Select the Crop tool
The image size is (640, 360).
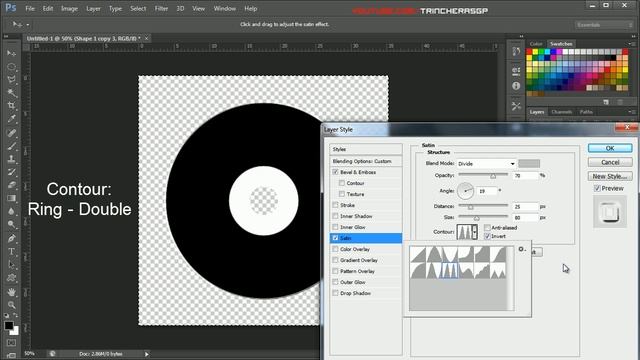[x=11, y=106]
